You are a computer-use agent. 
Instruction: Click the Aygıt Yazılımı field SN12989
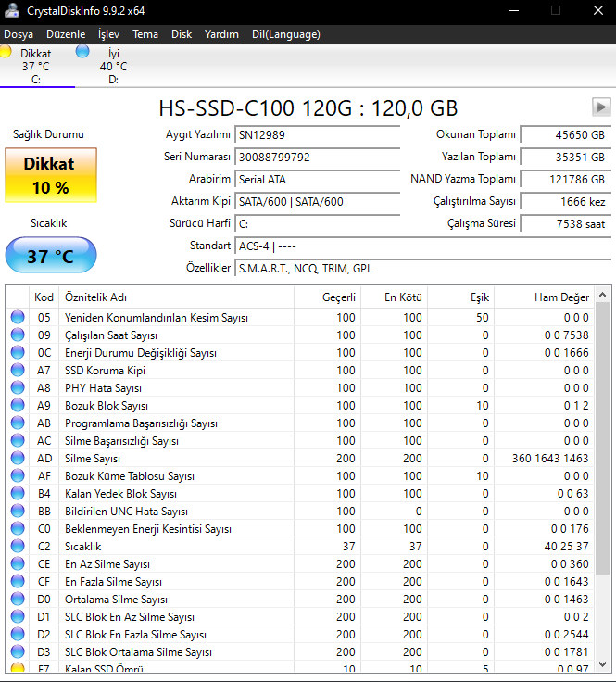tap(318, 135)
